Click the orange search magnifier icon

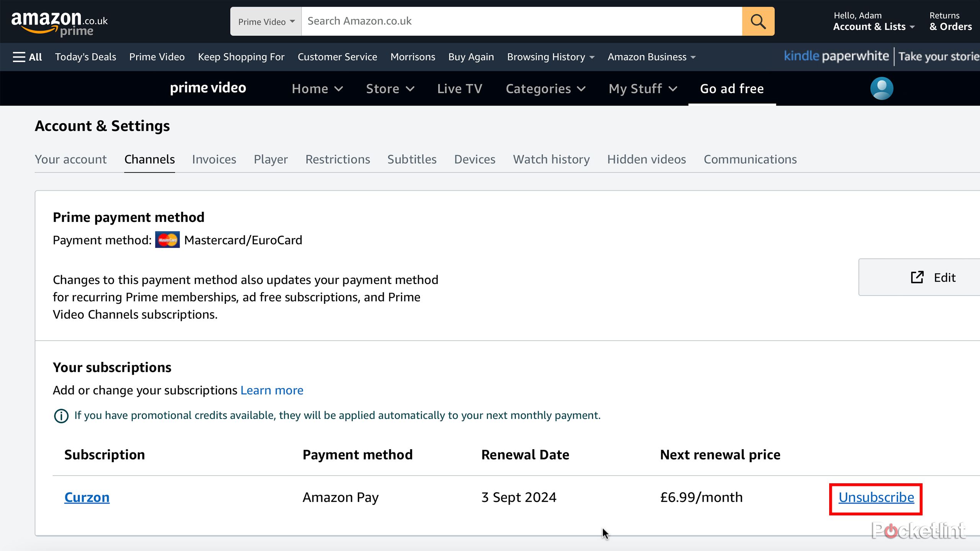[x=758, y=21]
